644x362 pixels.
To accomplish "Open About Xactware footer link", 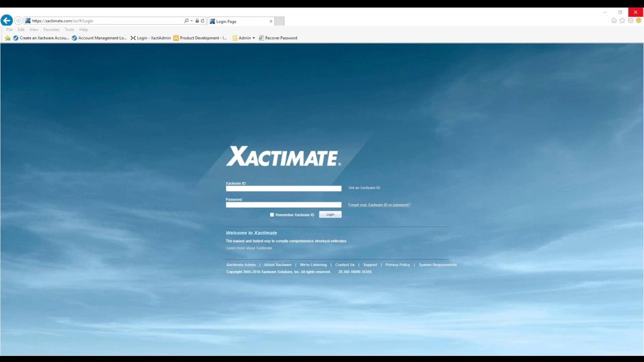I will click(x=278, y=264).
